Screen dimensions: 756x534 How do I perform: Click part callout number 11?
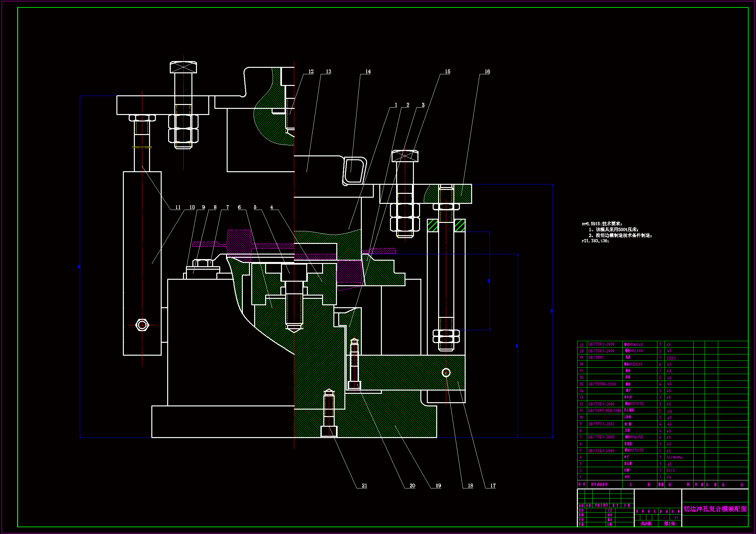pos(178,207)
